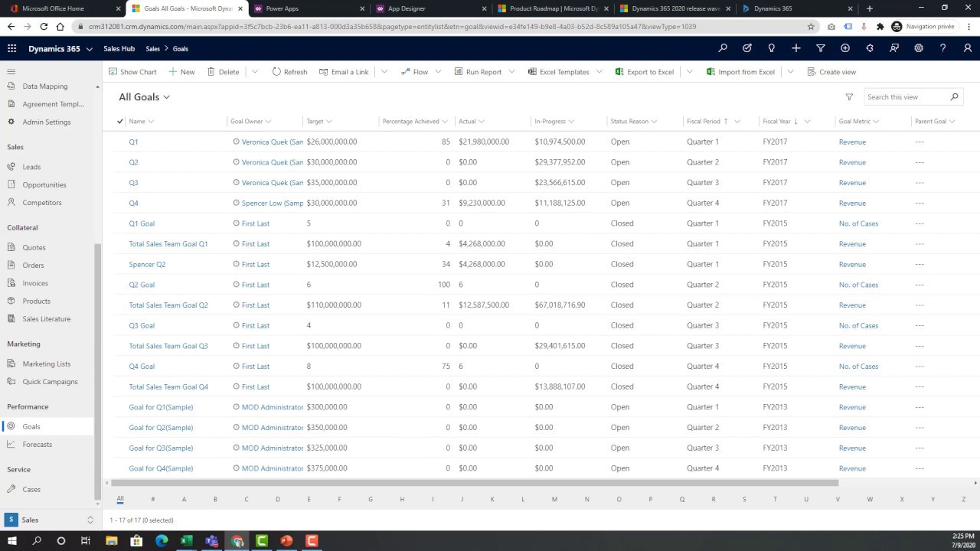Click New in the command bar
This screenshot has height=551, width=980.
tap(181, 72)
